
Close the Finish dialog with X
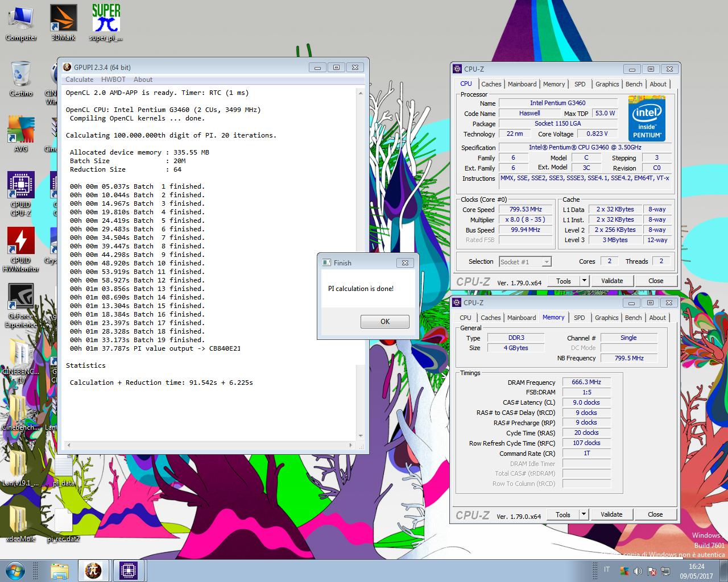[405, 263]
